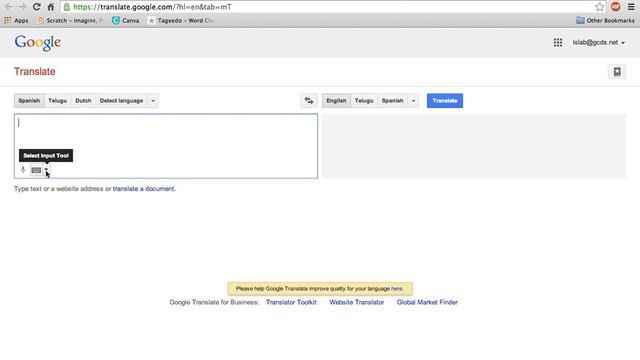The height and width of the screenshot is (360, 640).
Task: Click the Google logo
Action: pos(38,42)
